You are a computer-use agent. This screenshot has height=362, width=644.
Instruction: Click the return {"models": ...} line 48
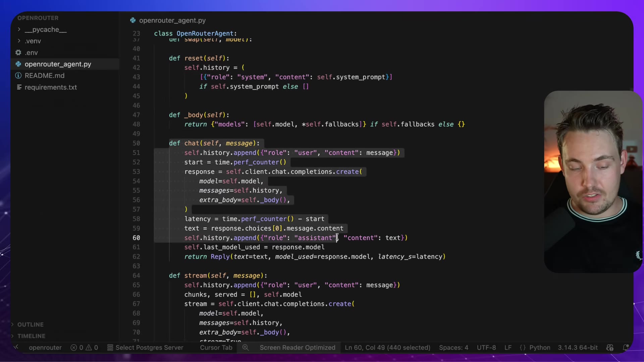click(x=324, y=124)
